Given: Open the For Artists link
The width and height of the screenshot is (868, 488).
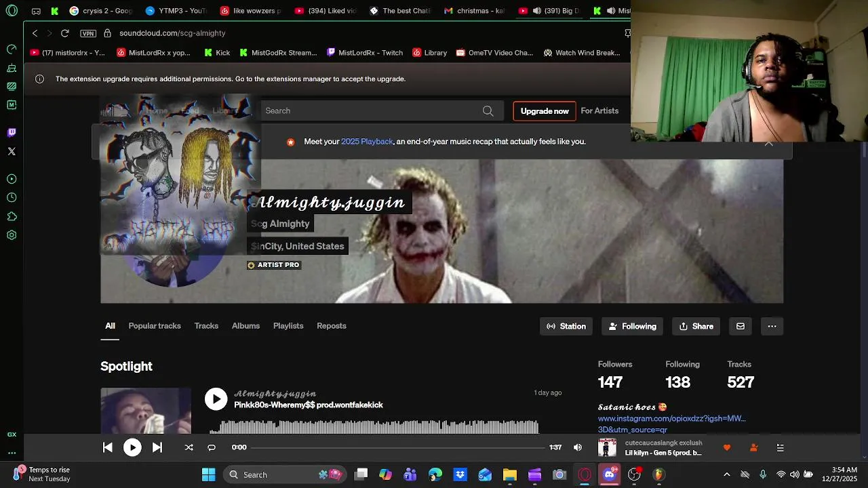Looking at the screenshot, I should 599,110.
